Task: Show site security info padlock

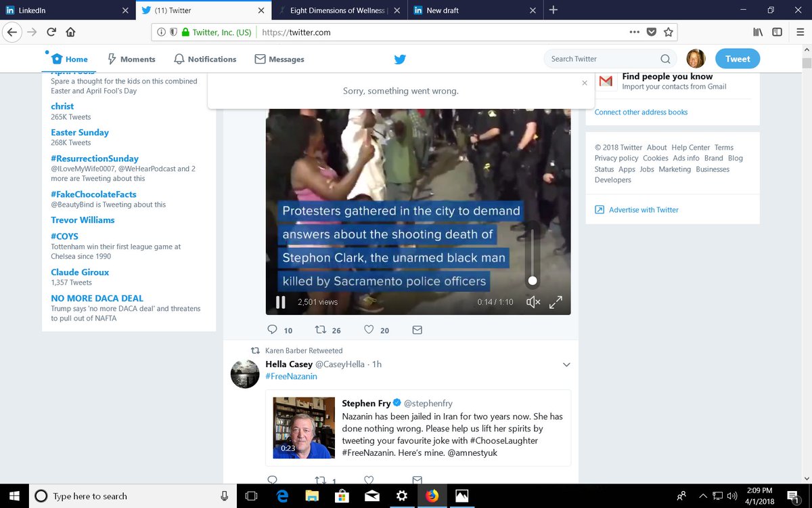Action: (x=185, y=32)
